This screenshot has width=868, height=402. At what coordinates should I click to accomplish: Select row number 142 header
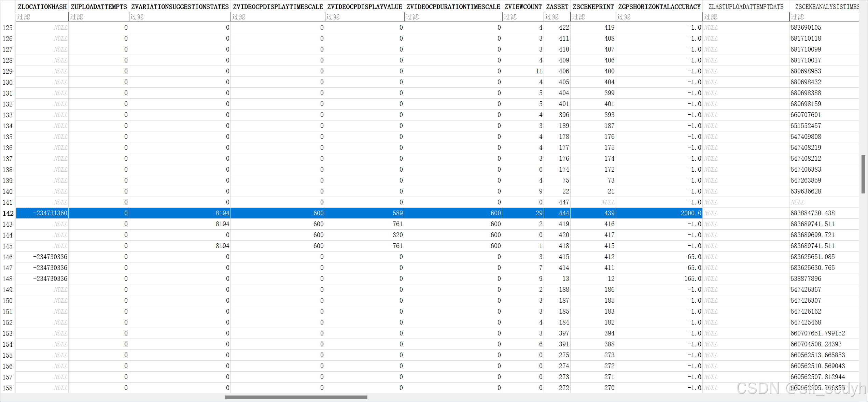coord(8,213)
